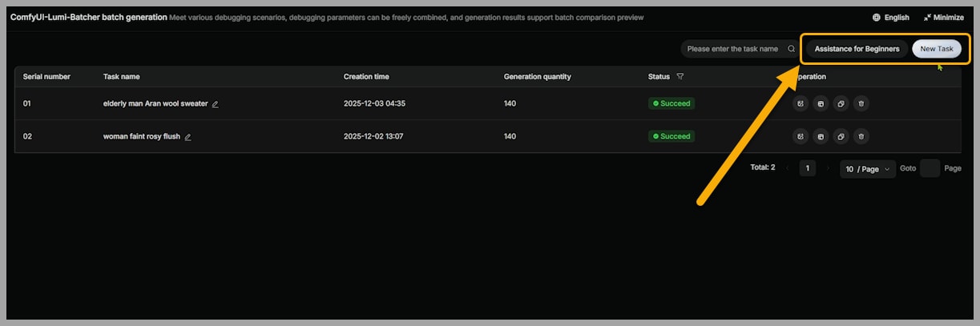The width and height of the screenshot is (980, 326).
Task: Click the first operation icon in row 01
Action: (800, 103)
